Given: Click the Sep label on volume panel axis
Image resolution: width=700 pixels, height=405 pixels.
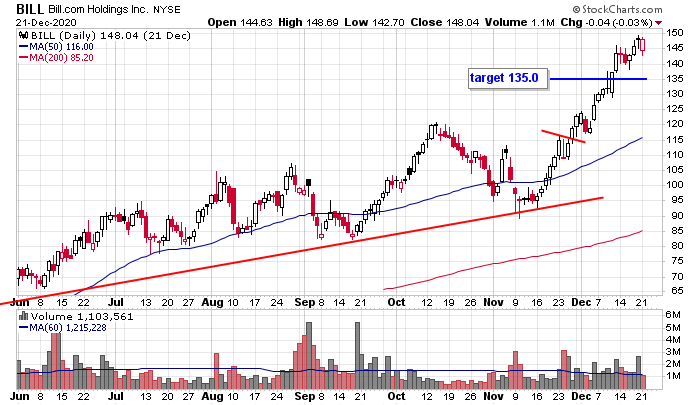Looking at the screenshot, I should point(305,397).
